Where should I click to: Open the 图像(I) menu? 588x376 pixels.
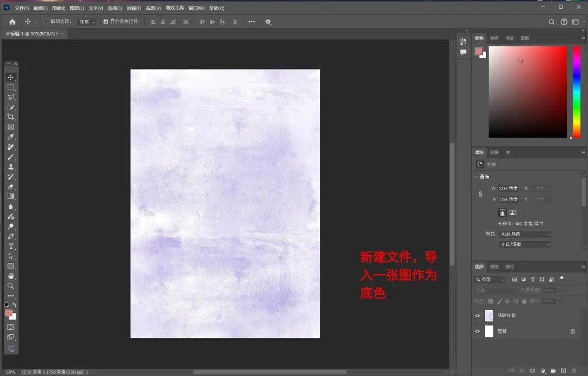coord(59,8)
